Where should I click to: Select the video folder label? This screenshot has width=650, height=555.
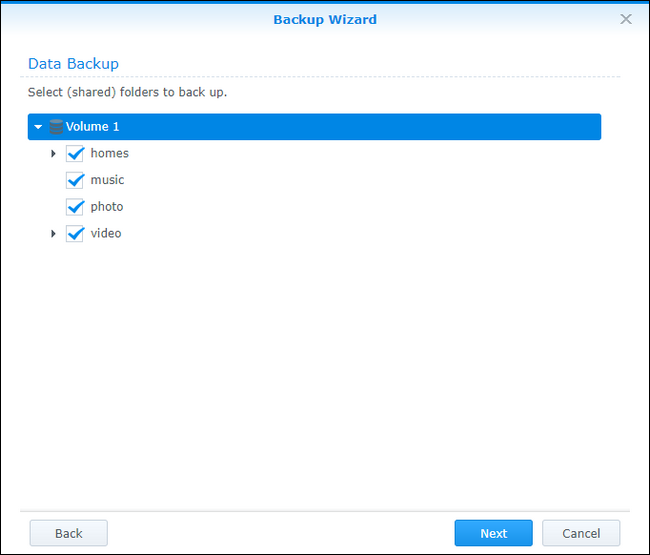point(106,234)
